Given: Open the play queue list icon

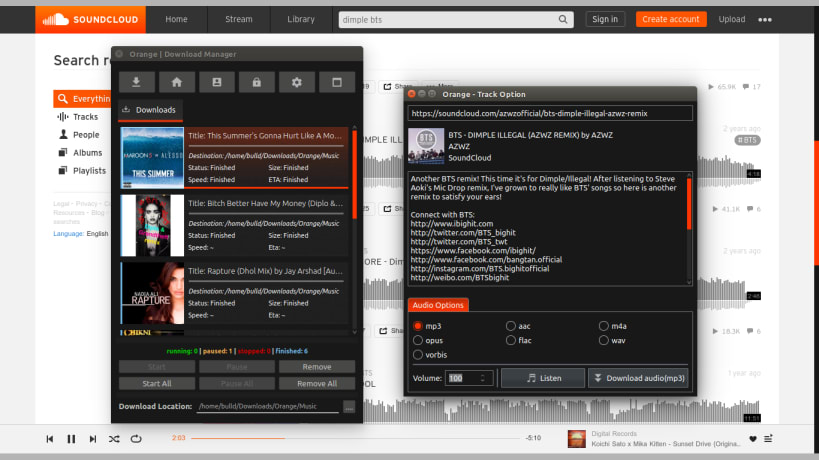Looking at the screenshot, I should [x=768, y=439].
